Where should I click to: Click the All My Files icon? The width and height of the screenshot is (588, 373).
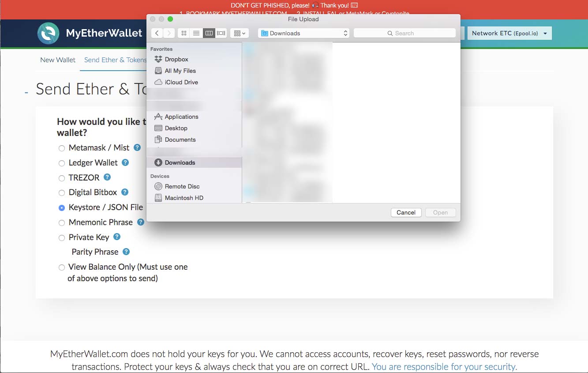158,71
